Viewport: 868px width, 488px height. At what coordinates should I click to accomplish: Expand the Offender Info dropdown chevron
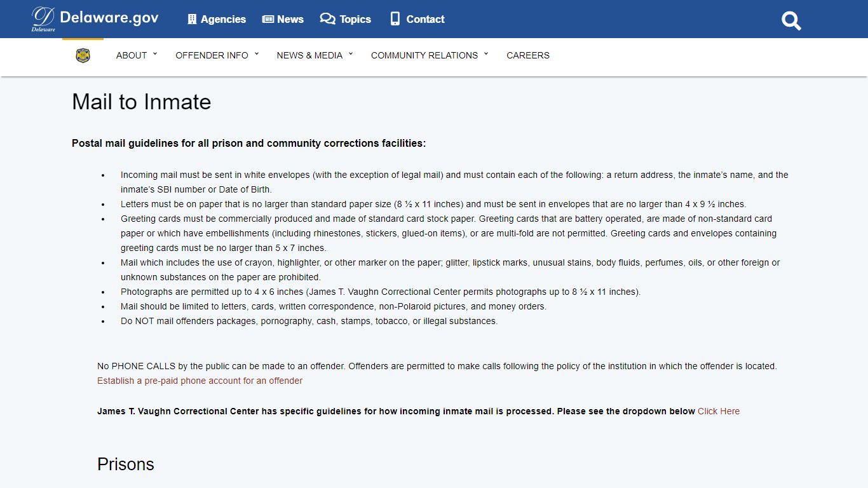point(257,54)
